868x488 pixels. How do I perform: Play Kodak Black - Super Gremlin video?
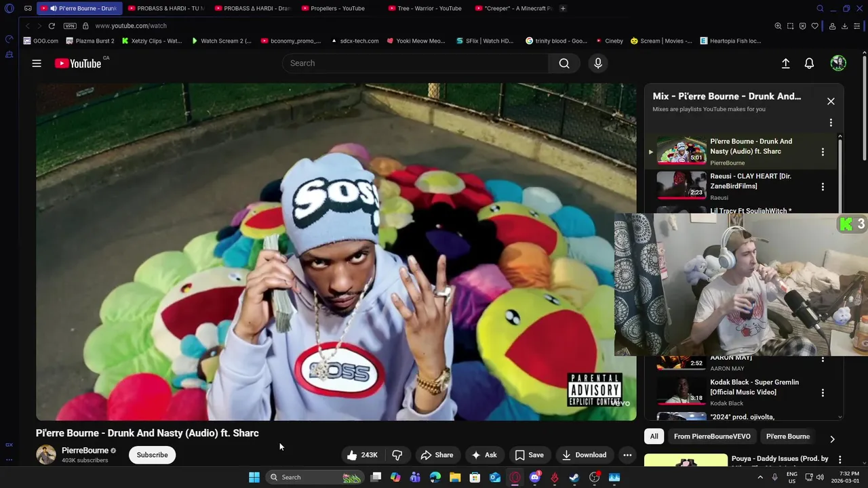pos(741,392)
